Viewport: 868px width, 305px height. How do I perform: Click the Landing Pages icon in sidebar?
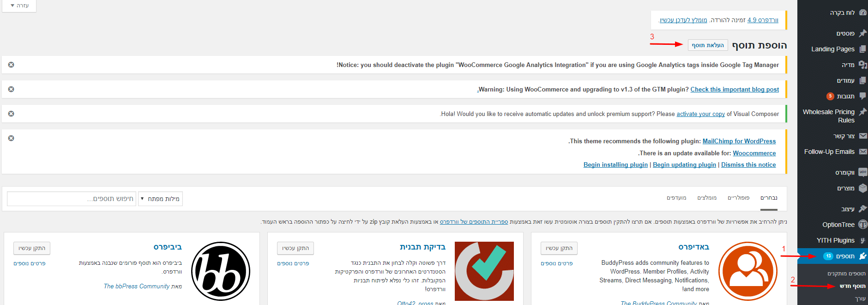point(862,49)
